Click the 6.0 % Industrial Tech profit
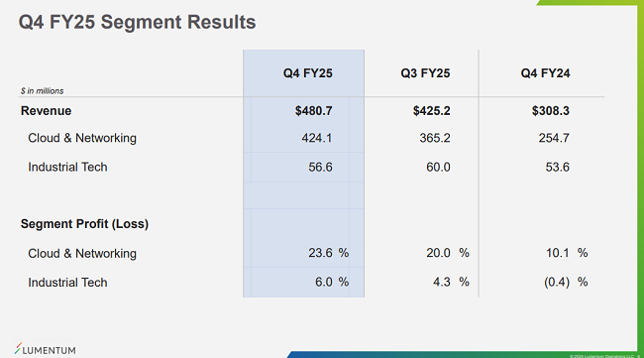This screenshot has width=644, height=358. (332, 282)
